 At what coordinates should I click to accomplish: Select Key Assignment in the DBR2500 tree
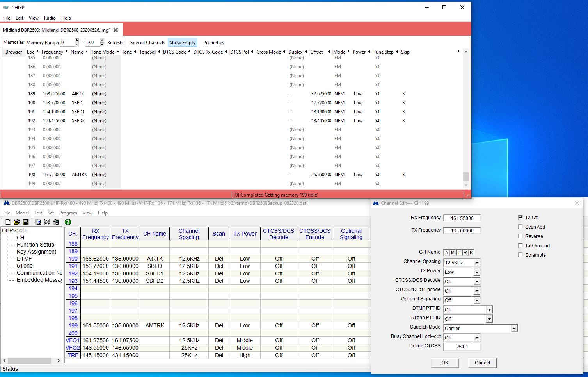[36, 252]
